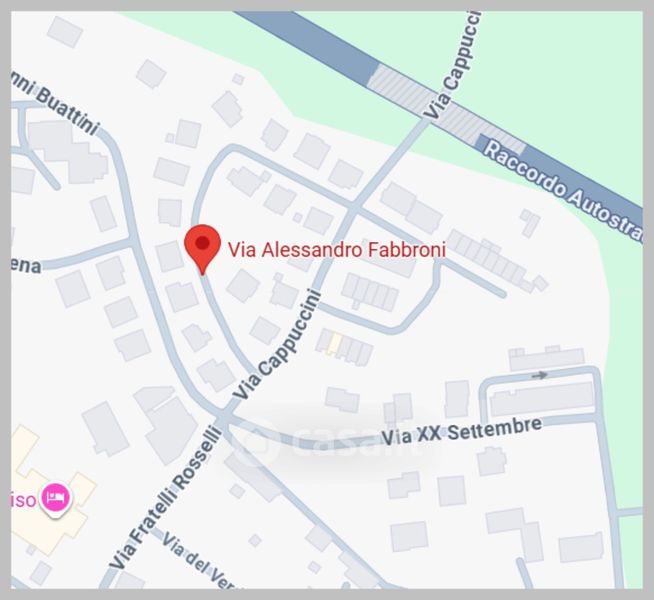Image resolution: width=654 pixels, height=600 pixels.
Task: Click the large building near Buattini street
Action: (x=68, y=152)
